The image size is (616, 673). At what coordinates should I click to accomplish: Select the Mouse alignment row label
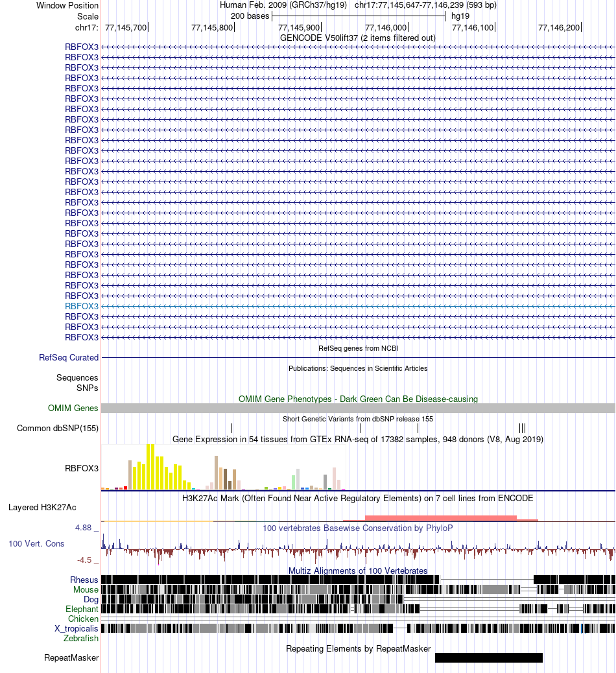[86, 590]
